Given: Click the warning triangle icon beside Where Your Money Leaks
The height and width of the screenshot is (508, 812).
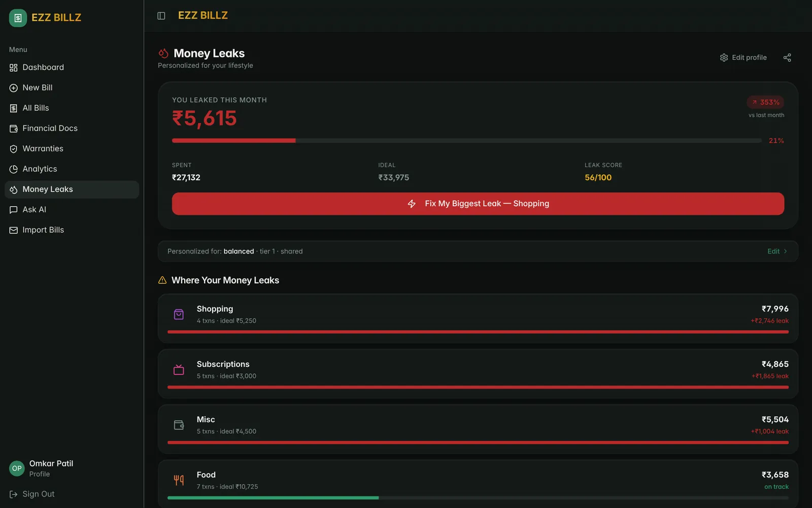Looking at the screenshot, I should pos(162,280).
